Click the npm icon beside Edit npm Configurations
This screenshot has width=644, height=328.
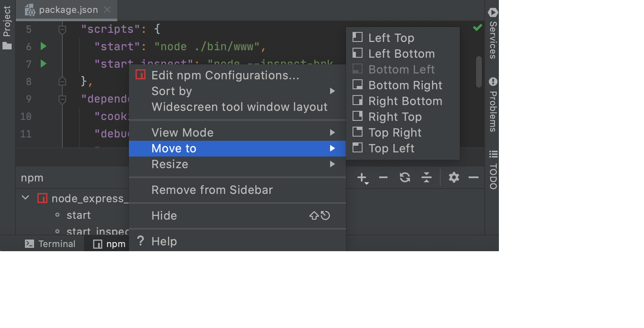point(141,75)
